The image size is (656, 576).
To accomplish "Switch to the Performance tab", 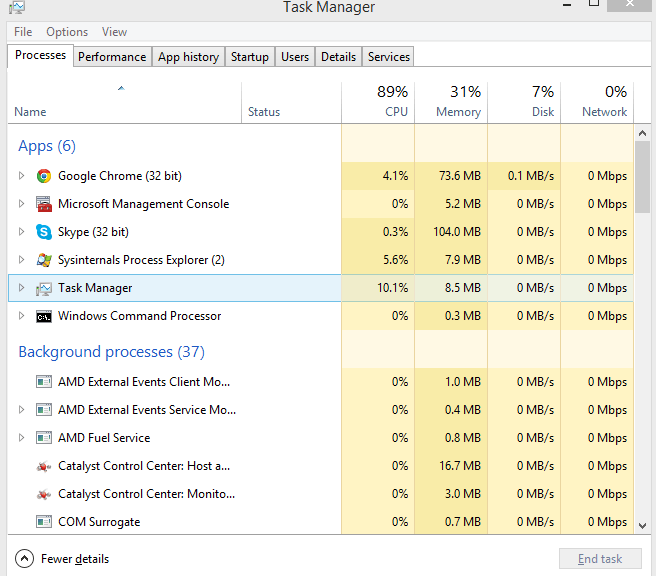I will pos(112,56).
